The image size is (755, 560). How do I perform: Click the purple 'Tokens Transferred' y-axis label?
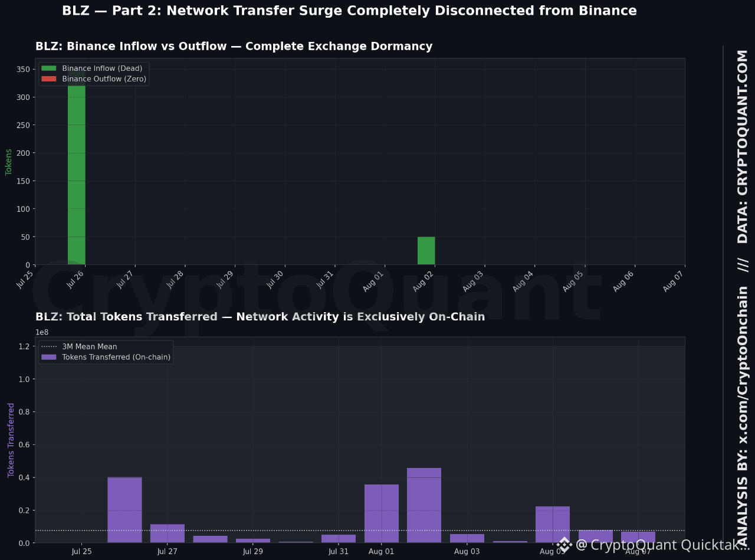[11, 440]
